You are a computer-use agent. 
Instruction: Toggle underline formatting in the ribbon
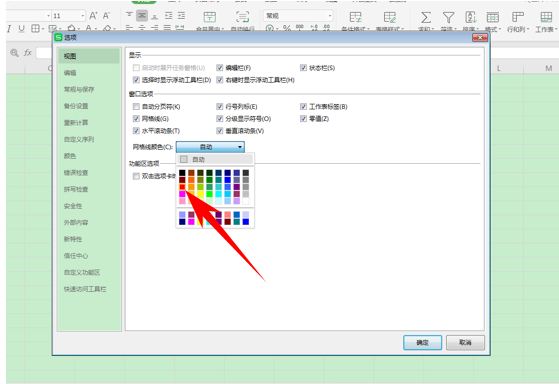tap(22, 29)
